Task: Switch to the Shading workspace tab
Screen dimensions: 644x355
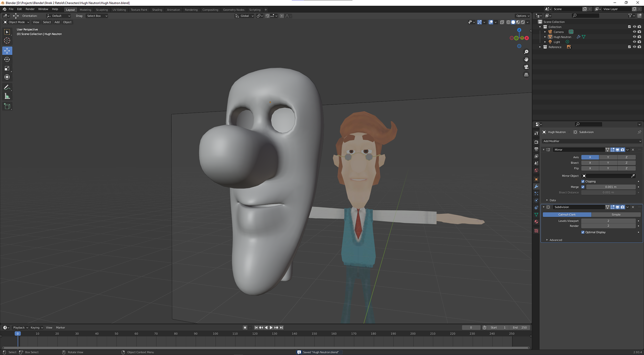Action: (157, 10)
